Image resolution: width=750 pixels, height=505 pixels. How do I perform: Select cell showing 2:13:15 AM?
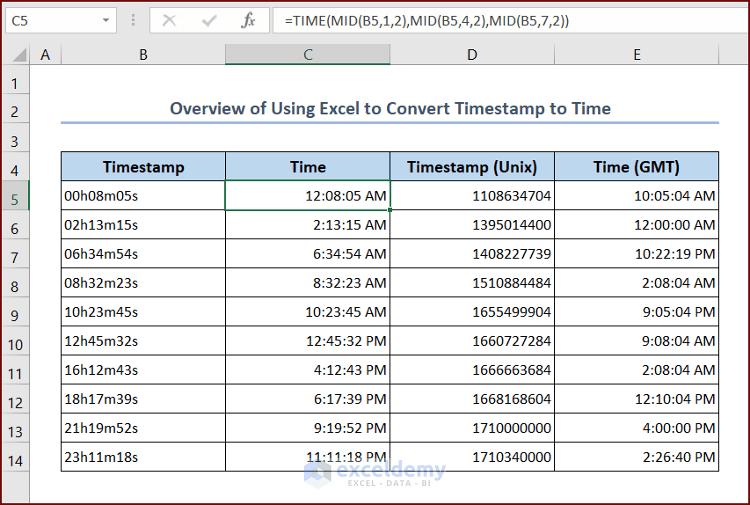pos(308,225)
